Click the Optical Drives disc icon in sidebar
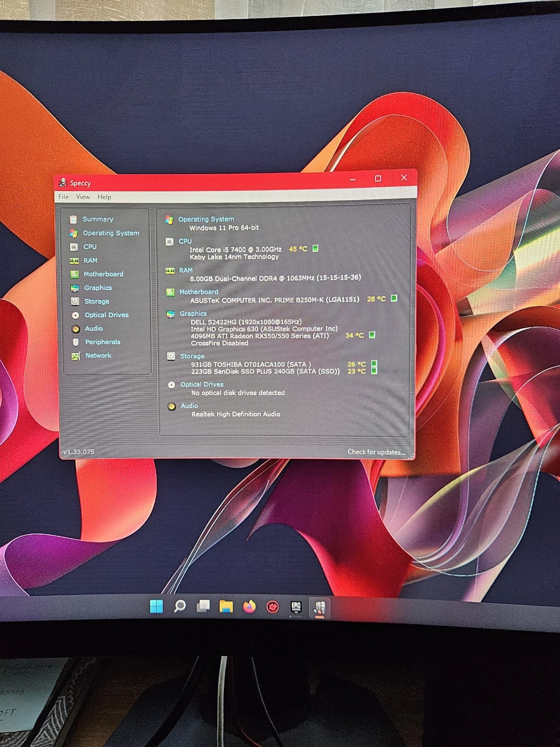Screen dimensions: 560x747 (75, 315)
